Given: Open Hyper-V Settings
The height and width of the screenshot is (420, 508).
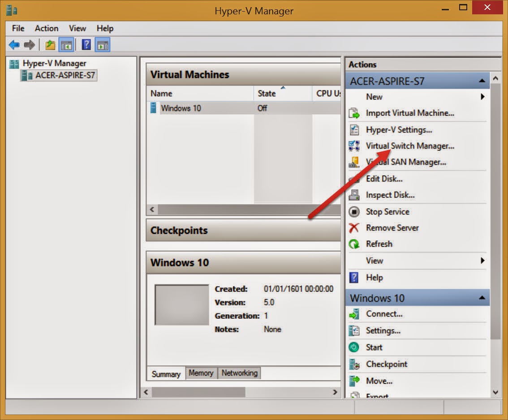Looking at the screenshot, I should click(x=399, y=130).
